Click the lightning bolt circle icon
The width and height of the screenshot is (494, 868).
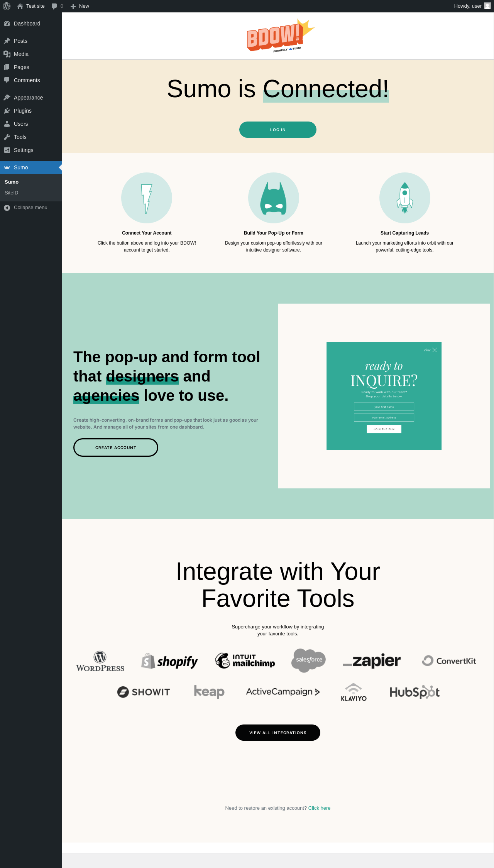(147, 198)
